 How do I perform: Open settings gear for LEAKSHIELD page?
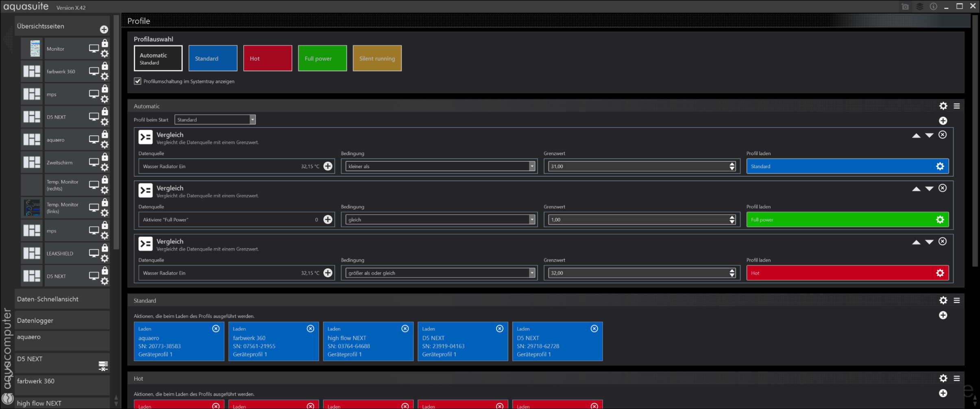tap(105, 258)
